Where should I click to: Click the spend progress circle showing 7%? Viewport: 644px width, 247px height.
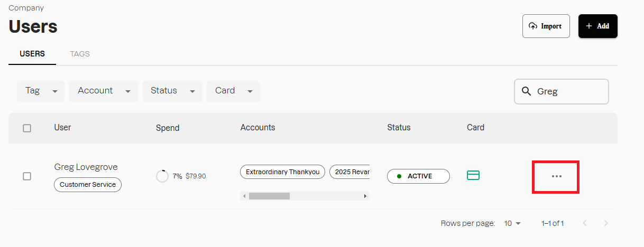(162, 176)
